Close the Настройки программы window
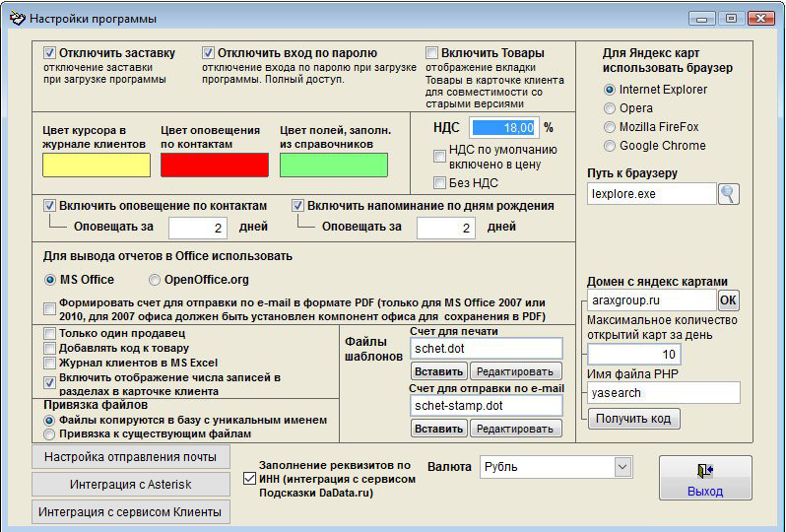786x532 pixels. pos(761,19)
